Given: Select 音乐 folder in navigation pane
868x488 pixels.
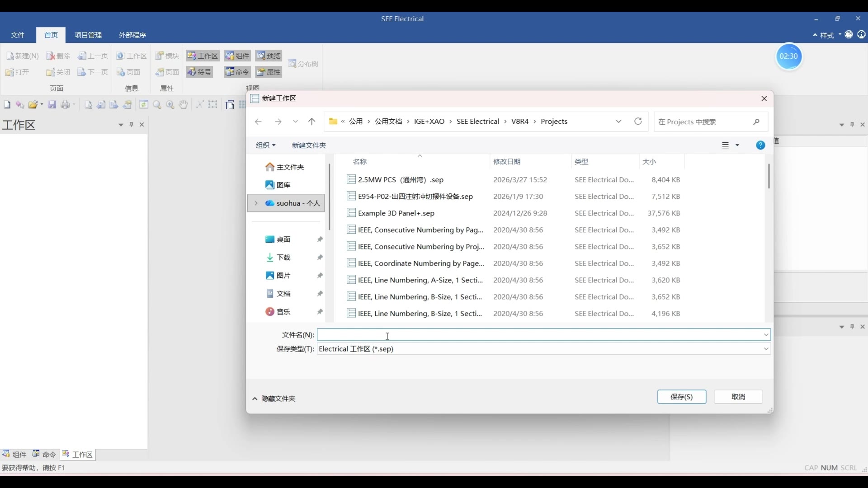Looking at the screenshot, I should tap(278, 312).
